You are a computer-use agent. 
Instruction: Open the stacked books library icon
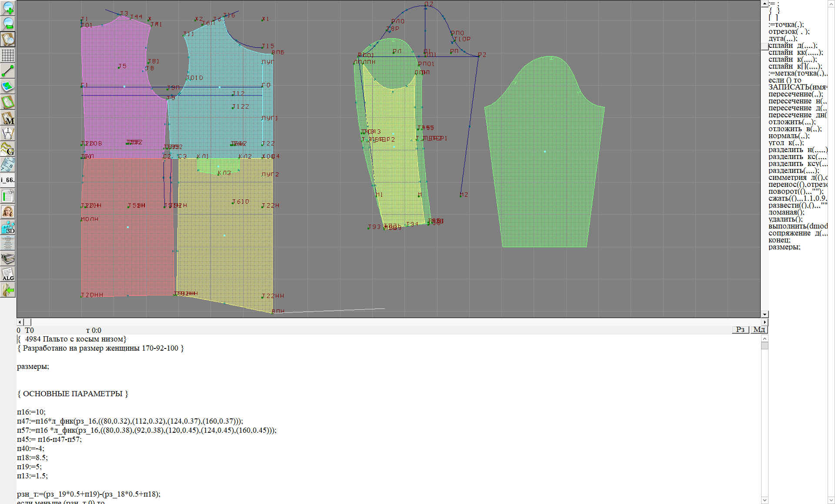coord(8,259)
